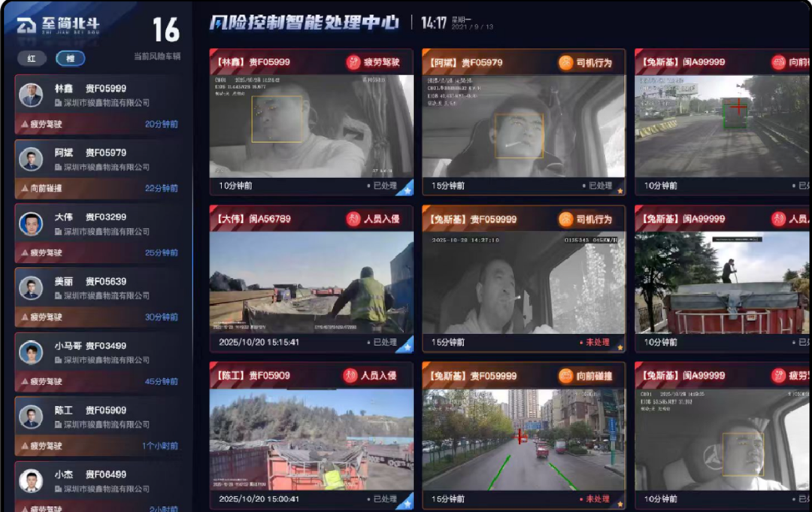Open the 向前碰撞 road camera thumbnail
The width and height of the screenshot is (812, 512).
[x=523, y=439]
